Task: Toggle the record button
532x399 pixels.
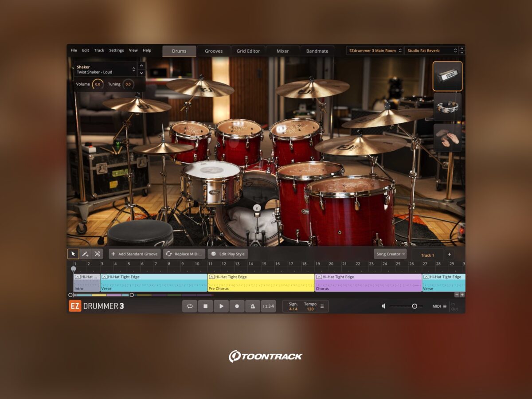Action: tap(237, 306)
